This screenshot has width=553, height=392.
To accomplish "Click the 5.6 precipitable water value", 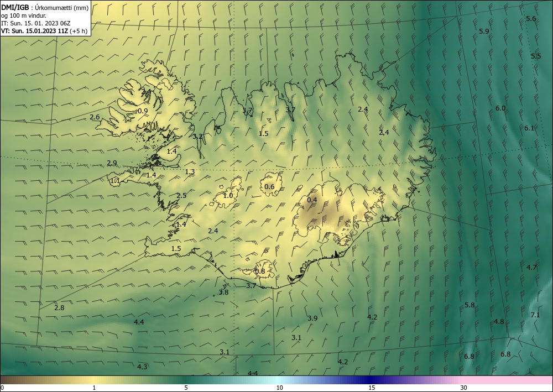I will (x=531, y=19).
